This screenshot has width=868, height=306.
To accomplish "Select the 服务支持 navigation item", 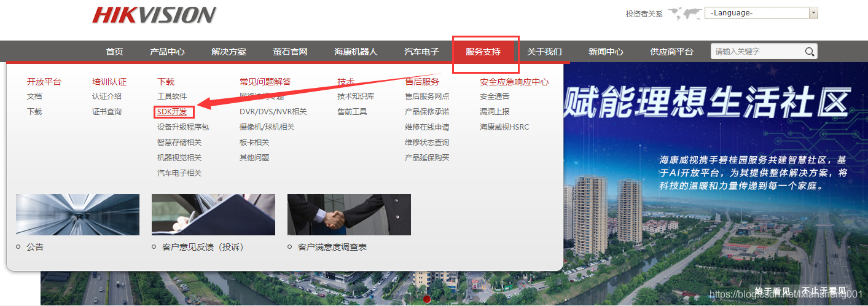I will [x=483, y=52].
